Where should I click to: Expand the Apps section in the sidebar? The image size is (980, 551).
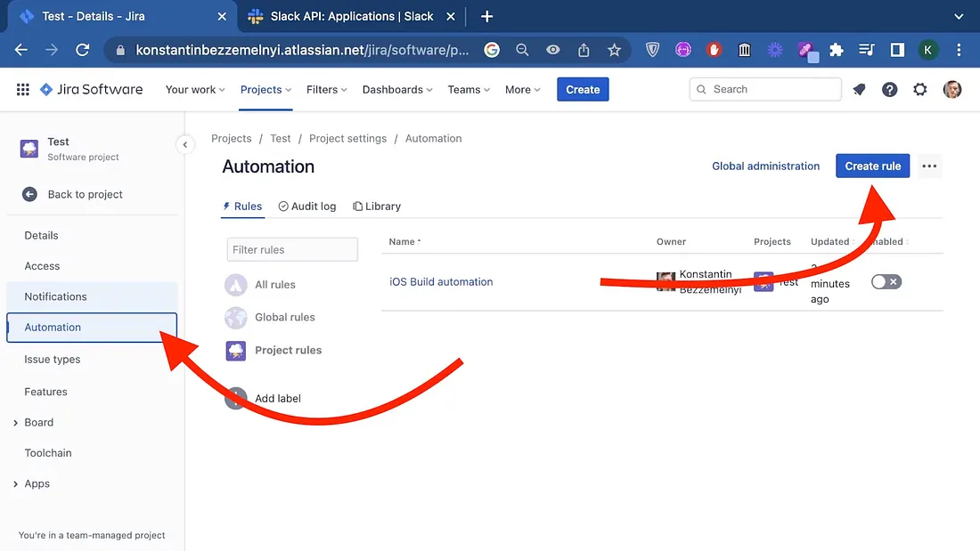coord(16,484)
